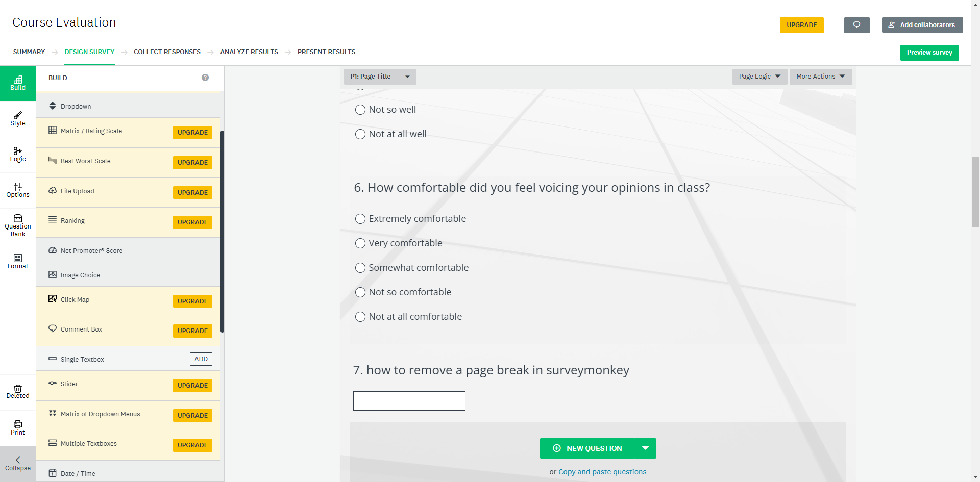Image resolution: width=980 pixels, height=482 pixels.
Task: Open the Deleted trash icon
Action: [x=18, y=391]
